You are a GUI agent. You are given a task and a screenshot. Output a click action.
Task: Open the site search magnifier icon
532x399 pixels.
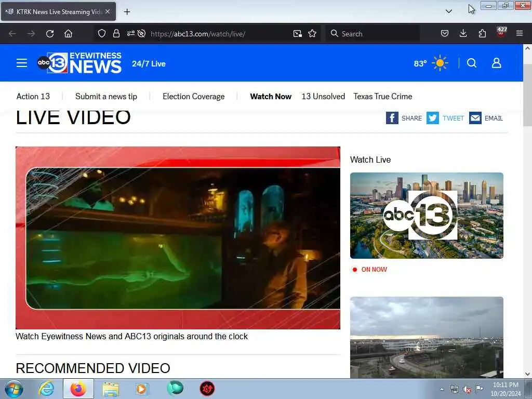click(x=472, y=63)
